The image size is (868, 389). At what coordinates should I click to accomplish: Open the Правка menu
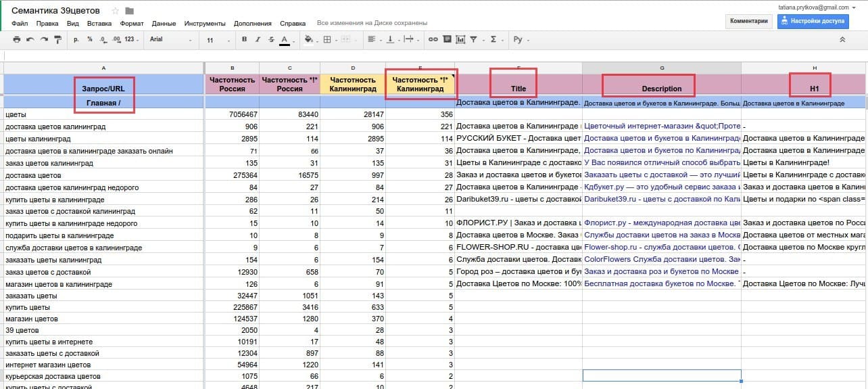[47, 23]
